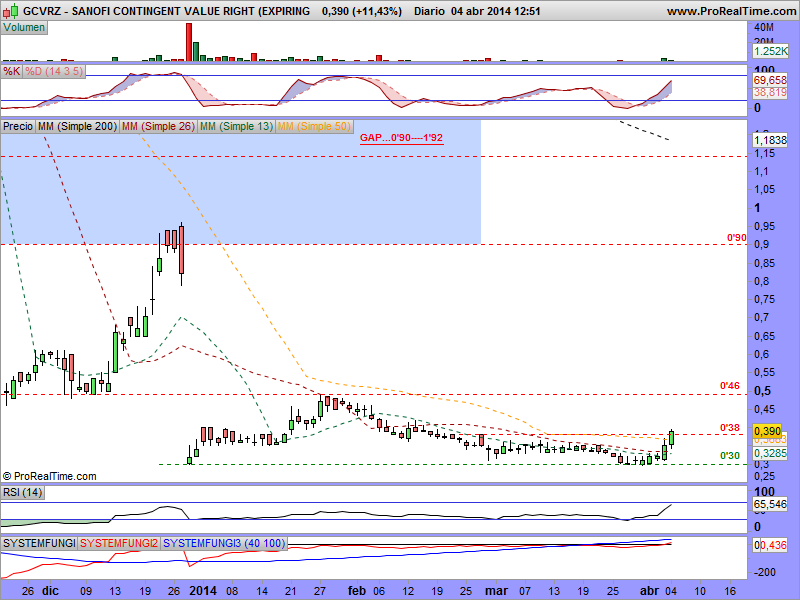
Task: Open the %D (14 3 5) settings label
Action: click(x=54, y=71)
